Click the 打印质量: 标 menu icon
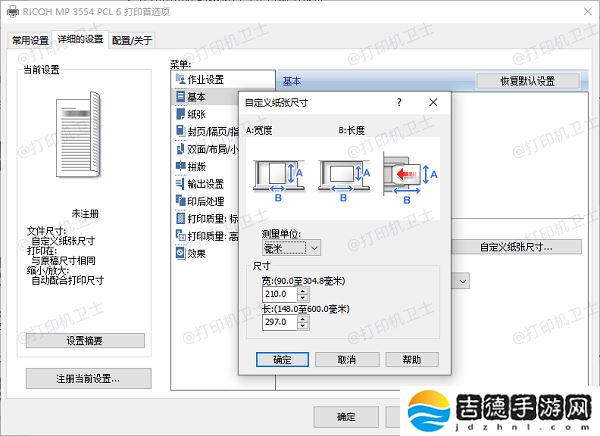This screenshot has height=436, width=600. pos(180,219)
